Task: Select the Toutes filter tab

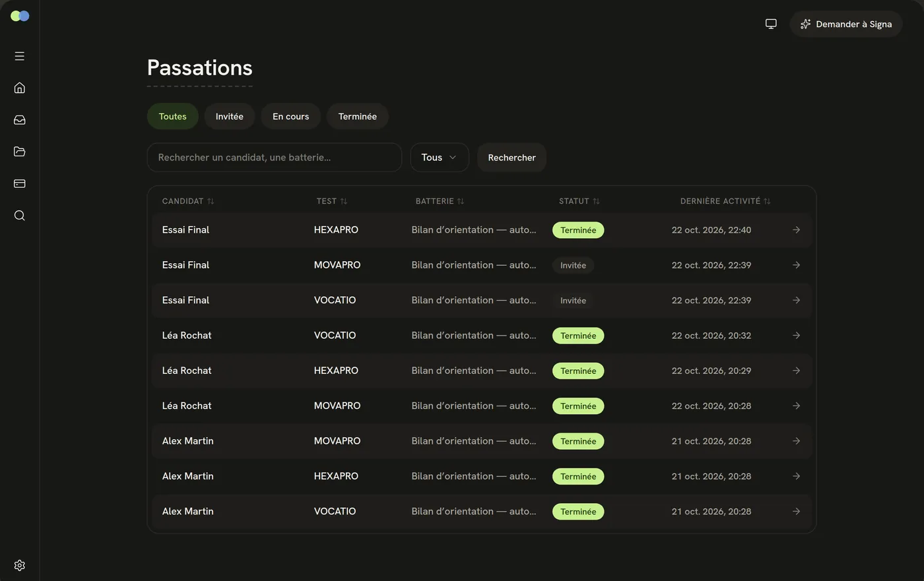Action: [173, 116]
